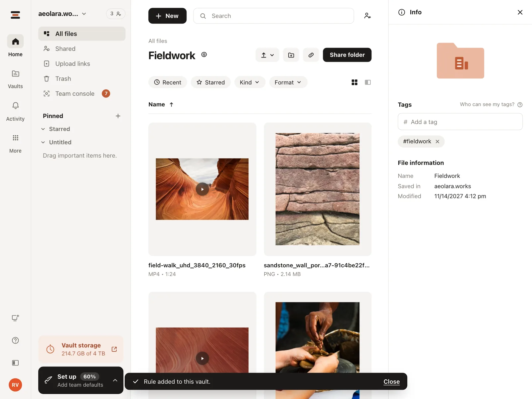Click the new subfolder icon button
Viewport: 532px width, 399px height.
pyautogui.click(x=291, y=55)
